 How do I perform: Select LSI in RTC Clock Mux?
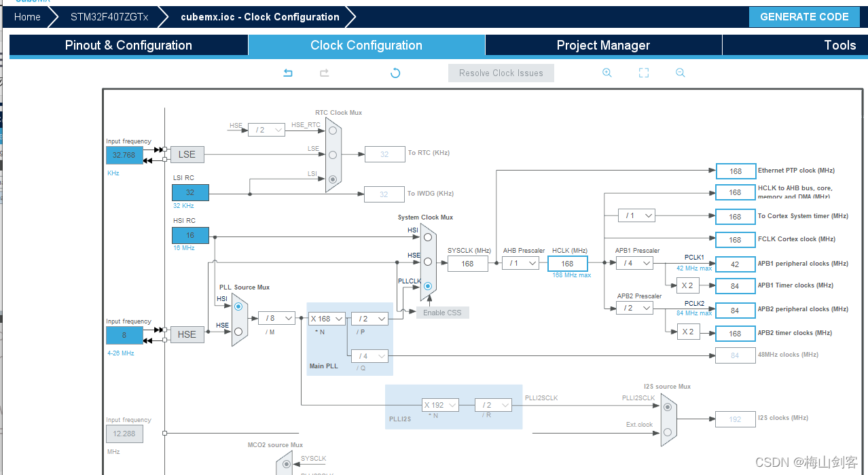[x=333, y=179]
